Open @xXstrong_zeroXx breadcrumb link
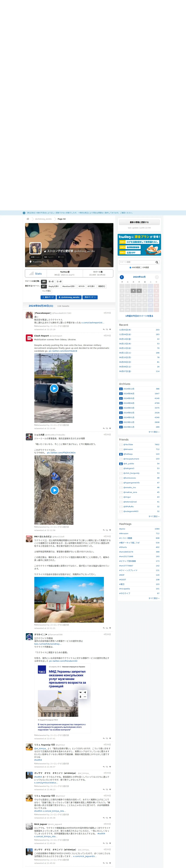186x868 pixels. pos(43,219)
